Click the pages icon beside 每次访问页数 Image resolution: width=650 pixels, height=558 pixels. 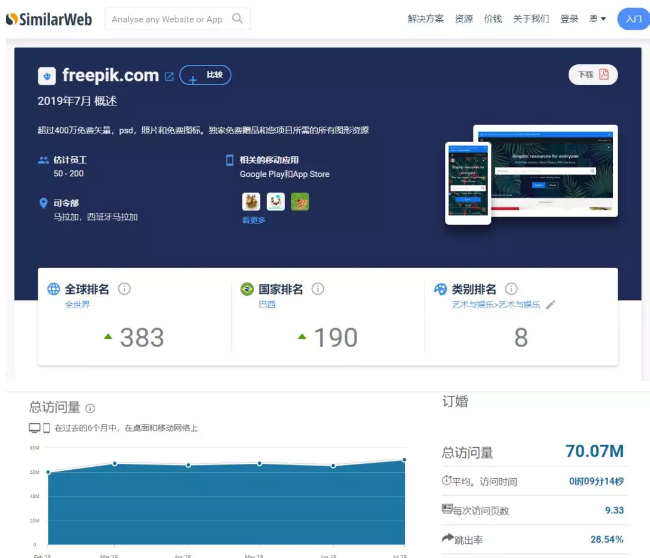tap(447, 509)
